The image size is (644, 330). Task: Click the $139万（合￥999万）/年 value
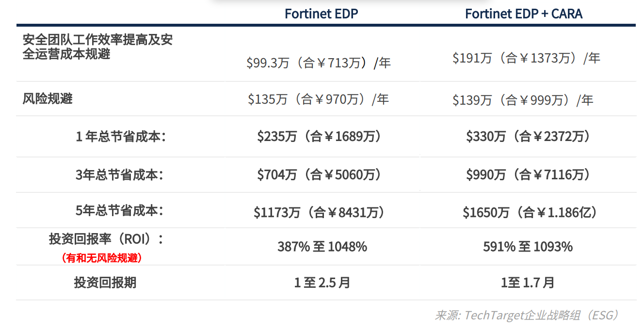[523, 100]
